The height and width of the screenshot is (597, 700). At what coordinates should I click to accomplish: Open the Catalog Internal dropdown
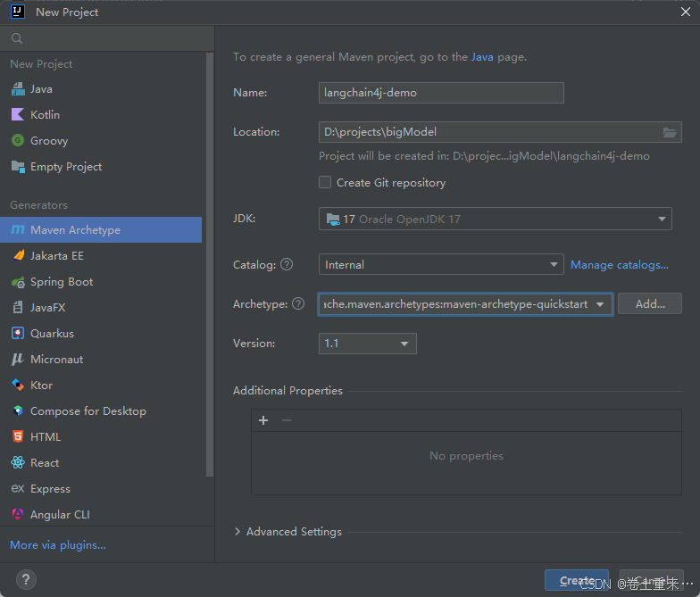click(x=441, y=264)
